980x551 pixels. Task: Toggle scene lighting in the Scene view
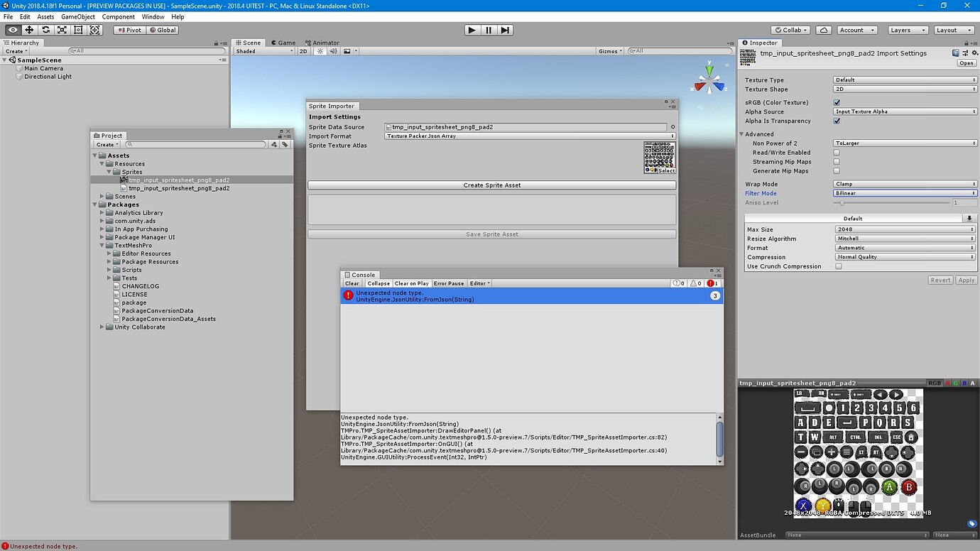320,50
